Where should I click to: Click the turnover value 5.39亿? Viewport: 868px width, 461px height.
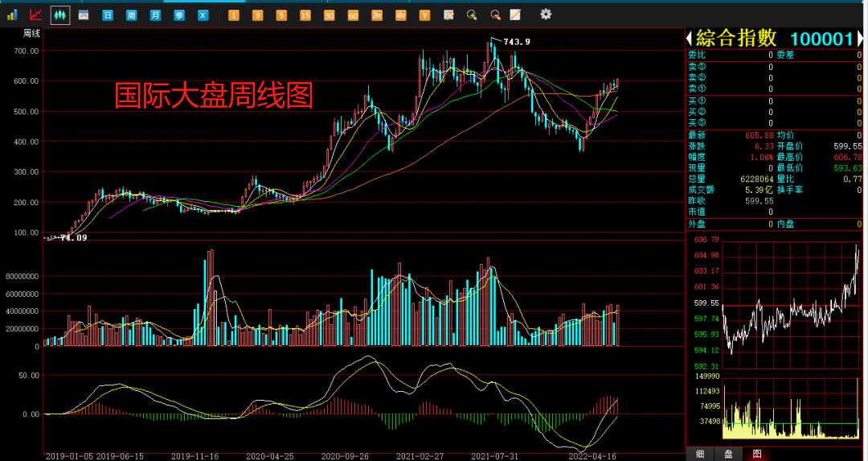pyautogui.click(x=759, y=190)
